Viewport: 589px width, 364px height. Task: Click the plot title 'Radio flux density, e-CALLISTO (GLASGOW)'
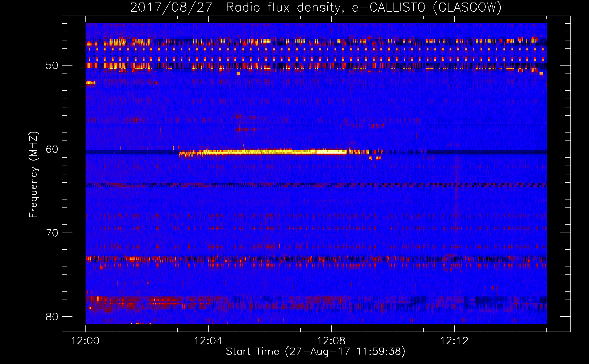[x=364, y=7]
